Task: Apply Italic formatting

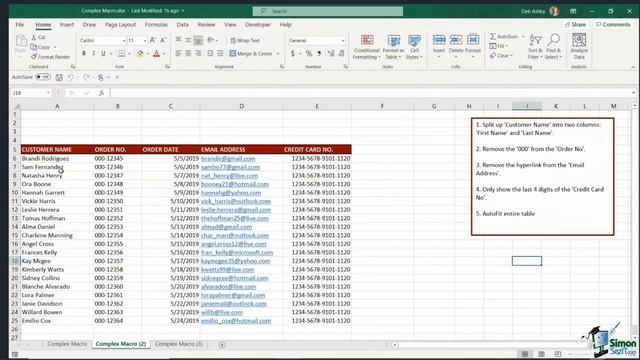Action: tap(93, 53)
